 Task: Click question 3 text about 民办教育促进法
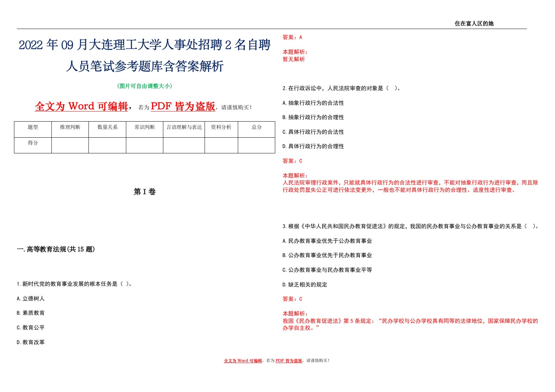point(411,226)
